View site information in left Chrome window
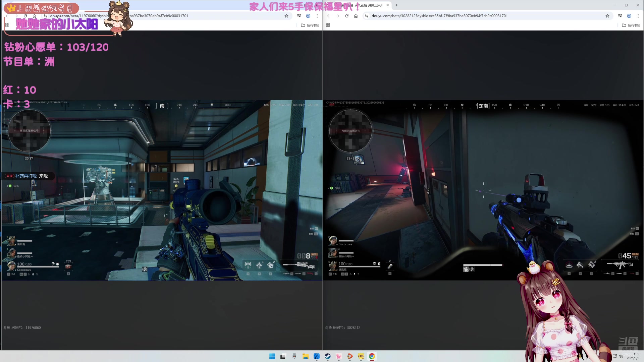644x362 pixels. pos(45,16)
